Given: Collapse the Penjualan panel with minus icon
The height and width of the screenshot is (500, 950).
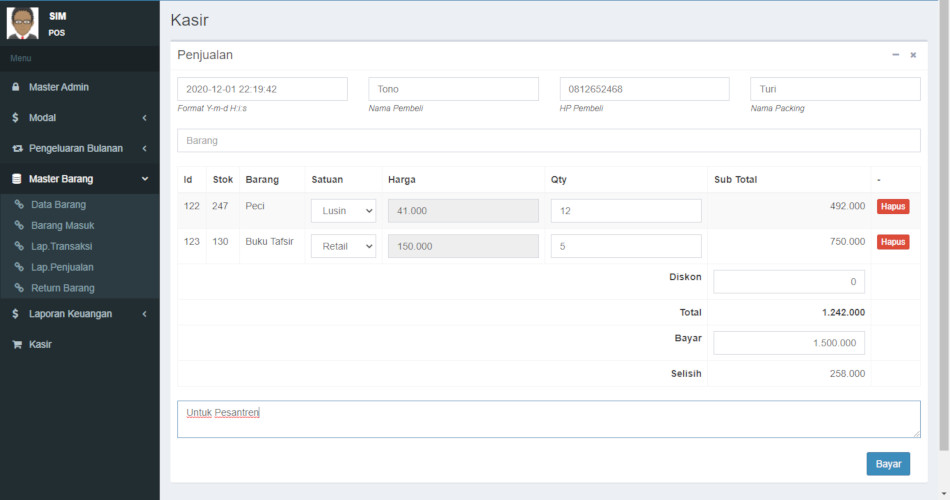Looking at the screenshot, I should coord(895,55).
